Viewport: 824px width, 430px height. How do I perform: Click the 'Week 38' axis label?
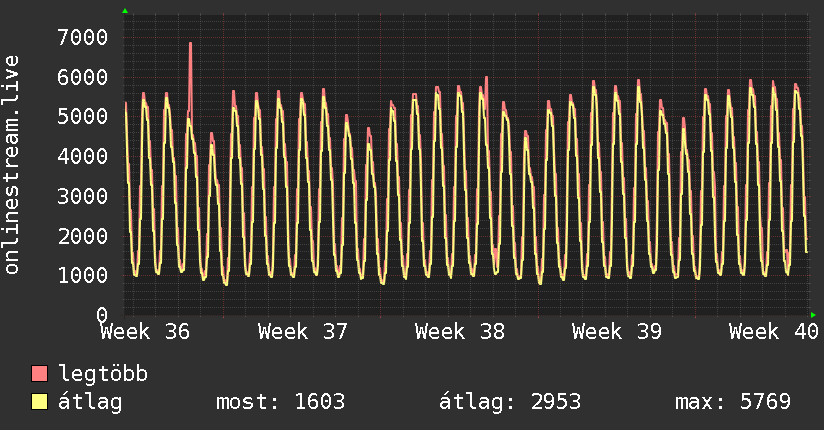click(460, 332)
